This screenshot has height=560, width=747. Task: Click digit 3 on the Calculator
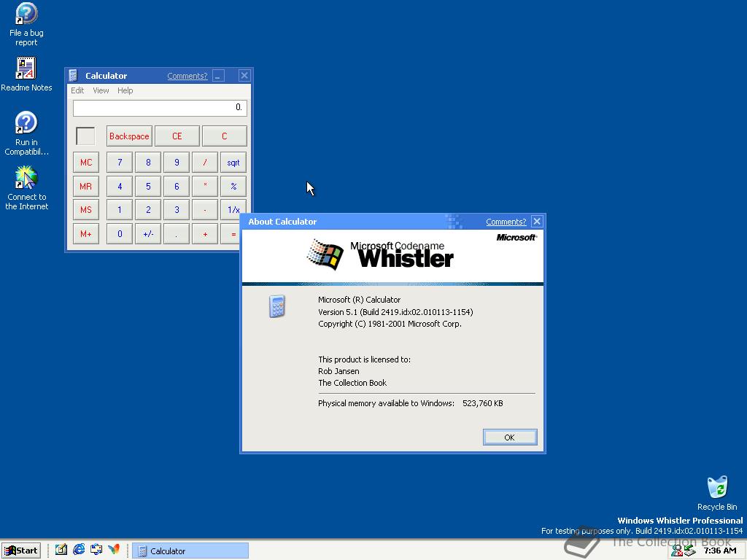coord(177,209)
